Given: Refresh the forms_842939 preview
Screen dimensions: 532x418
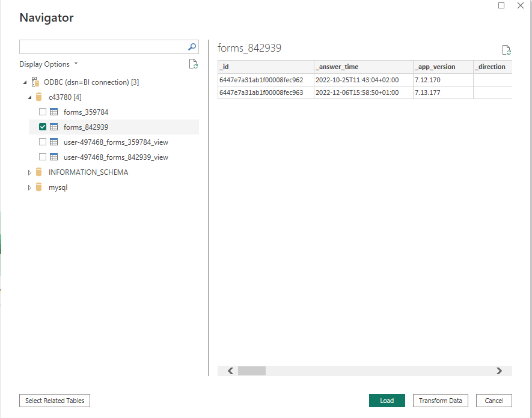Looking at the screenshot, I should pyautogui.click(x=507, y=50).
